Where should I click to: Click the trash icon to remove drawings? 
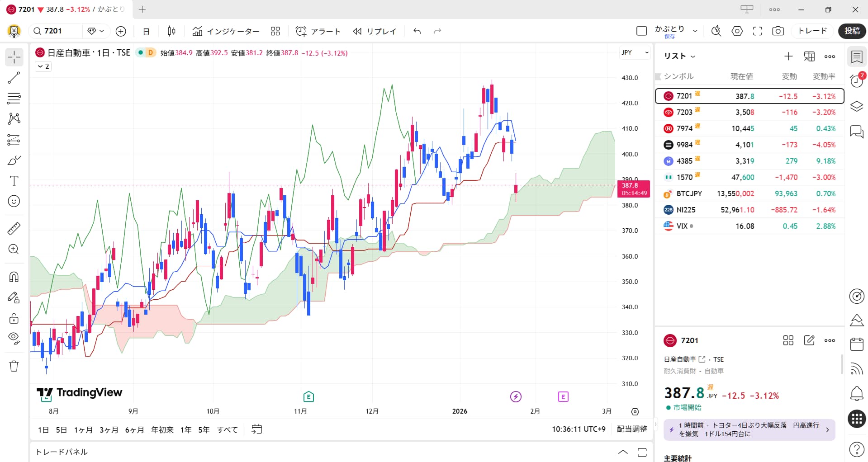tap(14, 366)
